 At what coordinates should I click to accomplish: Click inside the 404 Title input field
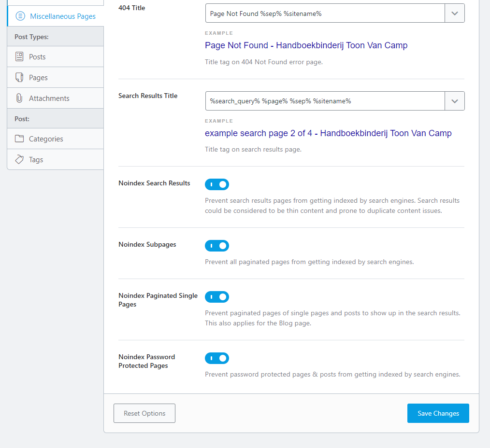click(325, 14)
